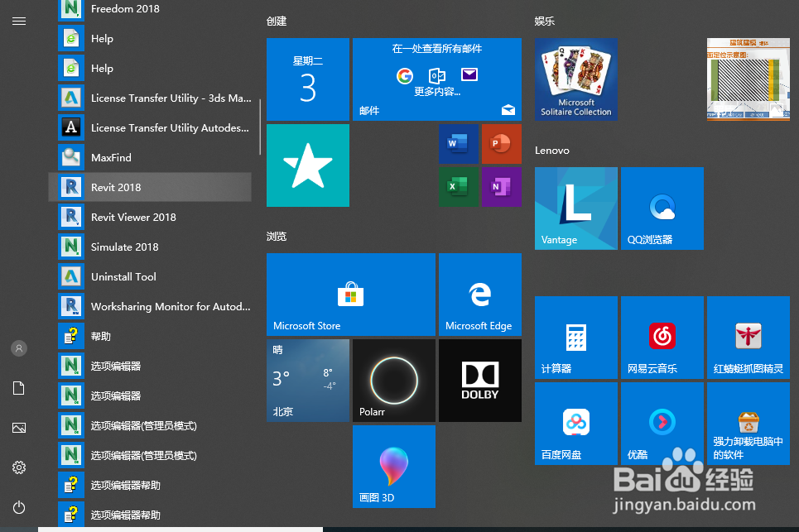Launch Word from the Office tile group
Image resolution: width=799 pixels, height=532 pixels.
pyautogui.click(x=459, y=144)
